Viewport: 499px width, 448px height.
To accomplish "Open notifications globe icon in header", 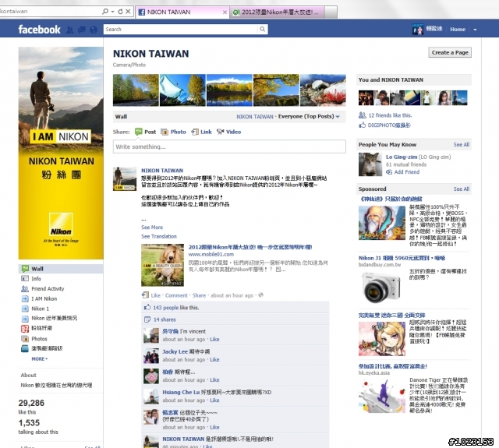I will tap(94, 30).
